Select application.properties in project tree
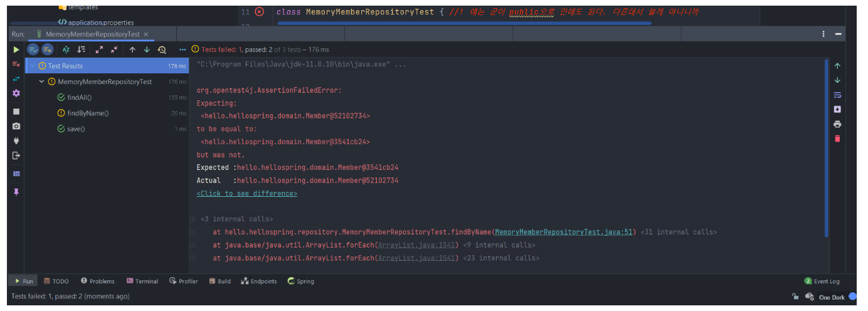The height and width of the screenshot is (311, 868). point(95,22)
